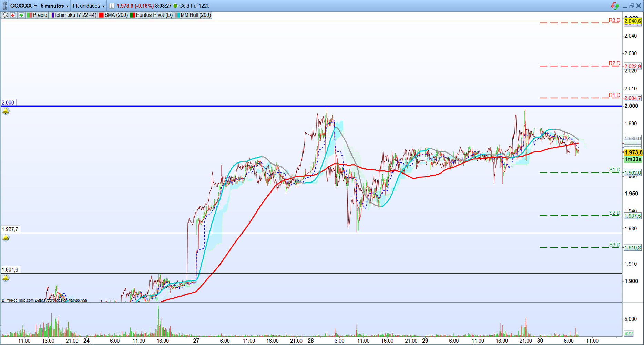Screen dimensions: 644x345
Task: Select the 1.904,6 horizontal line label
Action: [10, 270]
